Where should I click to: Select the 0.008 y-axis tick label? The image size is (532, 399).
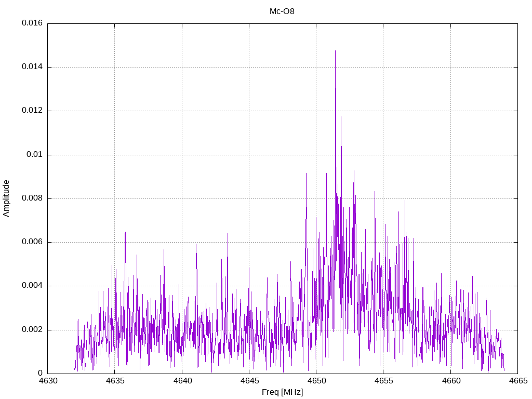32,198
